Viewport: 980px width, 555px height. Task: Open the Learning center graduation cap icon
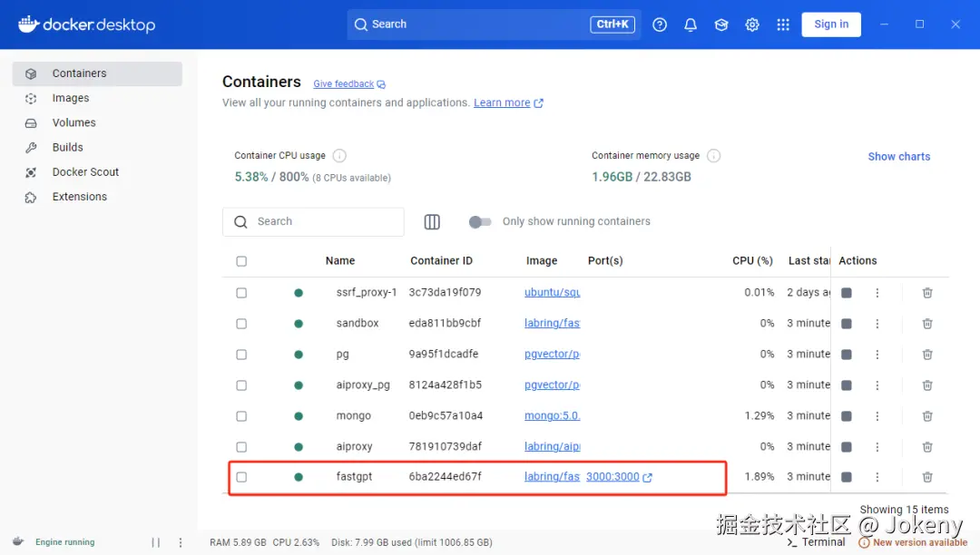(x=721, y=24)
